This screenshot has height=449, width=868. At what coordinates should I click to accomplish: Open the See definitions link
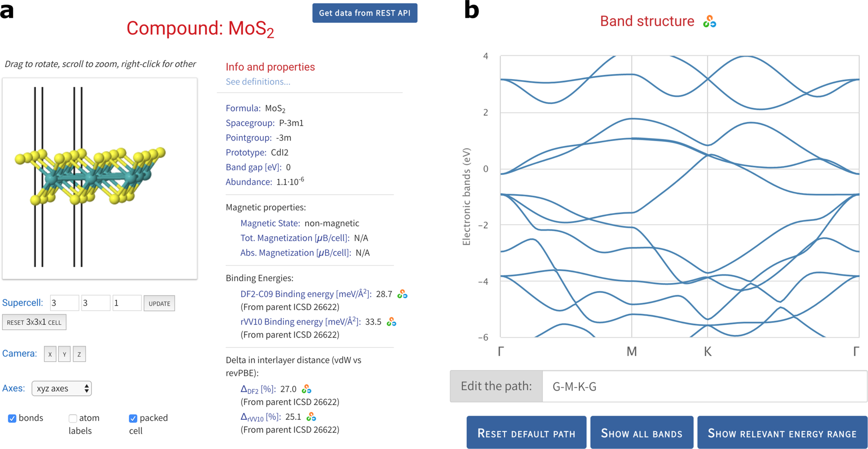(258, 82)
